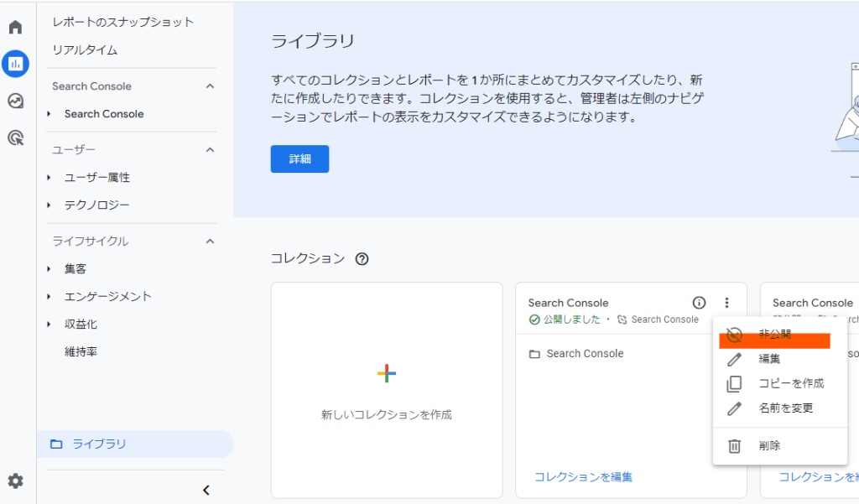Expand the Search Console topic arrow
859x504 pixels.
point(49,114)
